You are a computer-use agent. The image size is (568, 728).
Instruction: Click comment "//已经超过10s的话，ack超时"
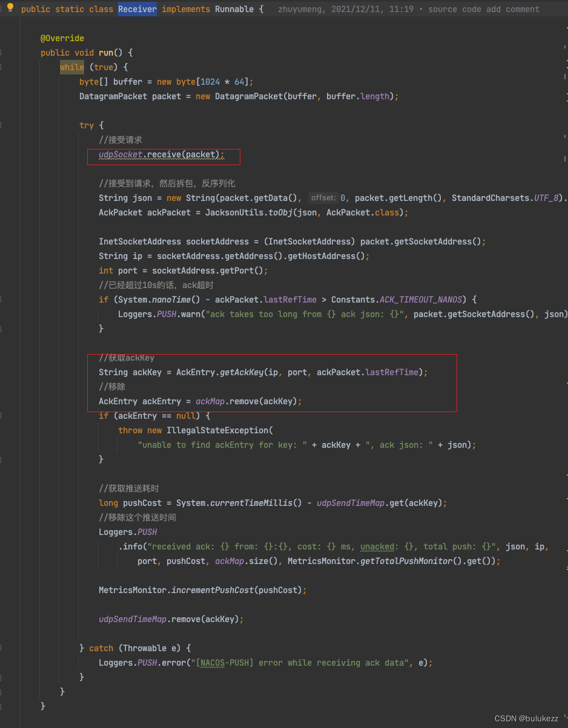[156, 285]
